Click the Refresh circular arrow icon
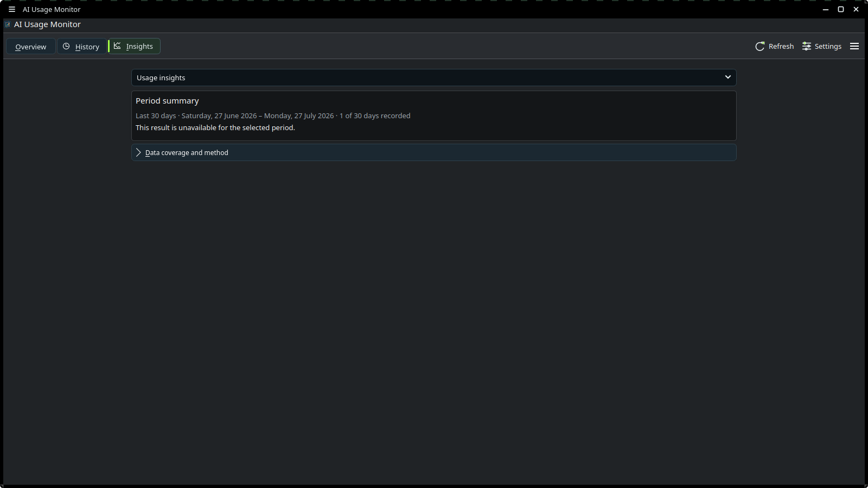This screenshot has width=868, height=488. pos(760,46)
